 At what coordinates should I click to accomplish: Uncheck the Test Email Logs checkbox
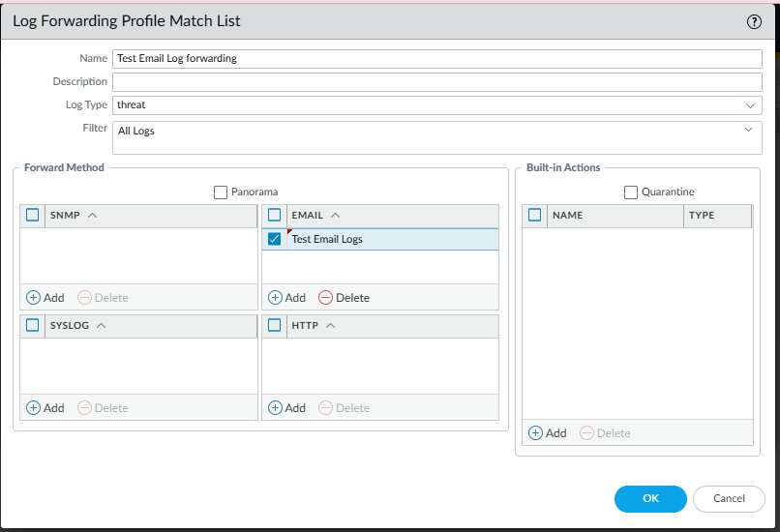click(x=274, y=239)
